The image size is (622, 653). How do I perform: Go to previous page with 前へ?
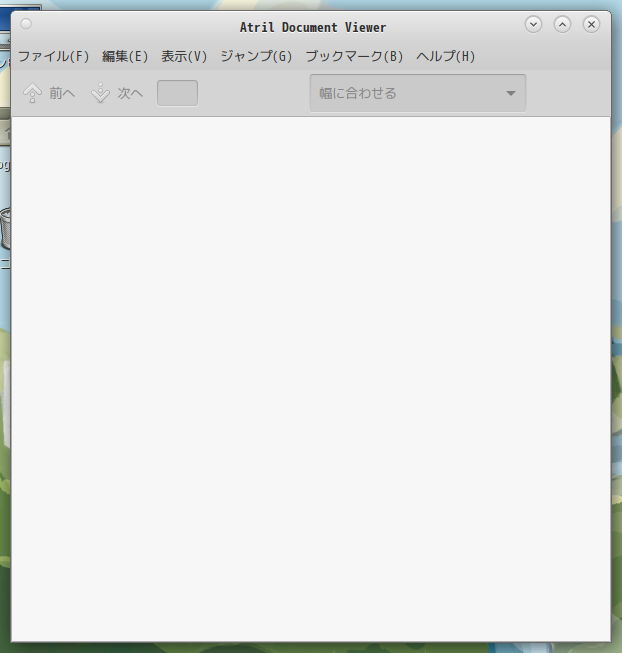49,93
